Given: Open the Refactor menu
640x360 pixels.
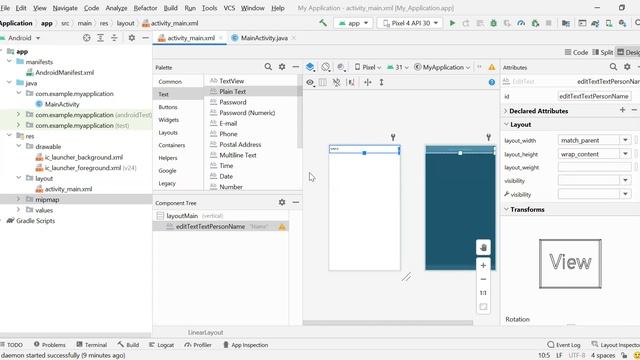Looking at the screenshot, I should point(145,8).
